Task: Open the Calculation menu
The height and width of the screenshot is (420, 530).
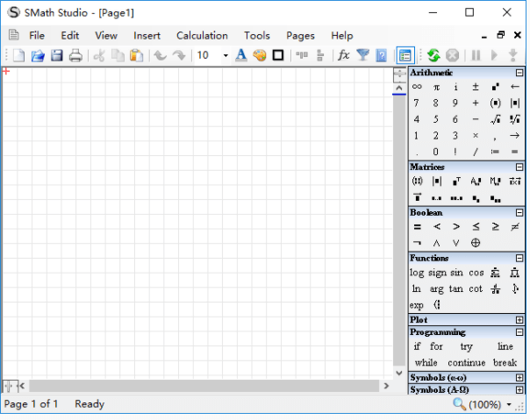Action: (202, 35)
